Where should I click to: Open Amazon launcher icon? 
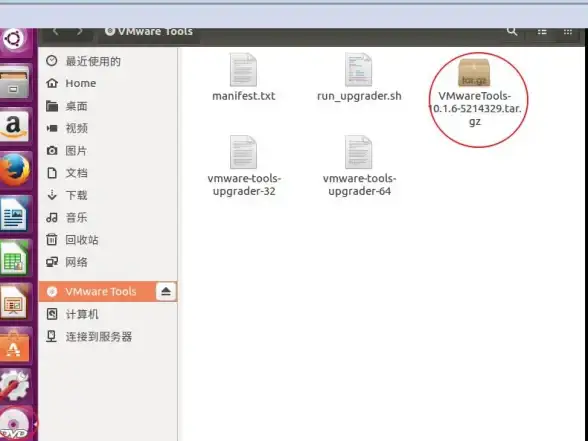14,126
